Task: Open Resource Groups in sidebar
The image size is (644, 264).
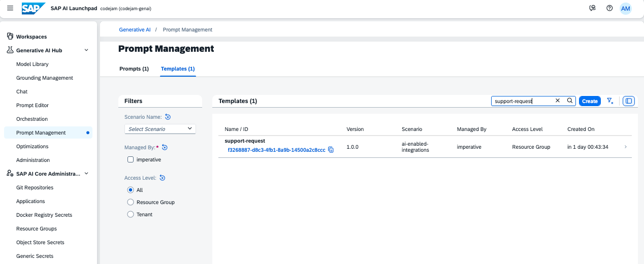Action: 37,228
